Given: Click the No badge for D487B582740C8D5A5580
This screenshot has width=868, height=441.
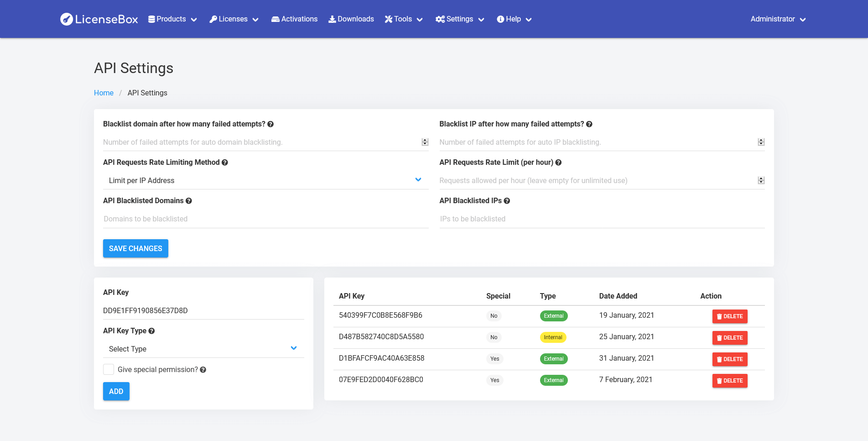Looking at the screenshot, I should tap(494, 337).
